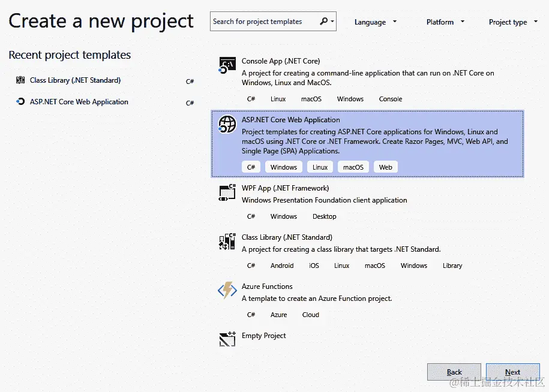Click the ASP.NET Core Web Application globe icon

[227, 124]
